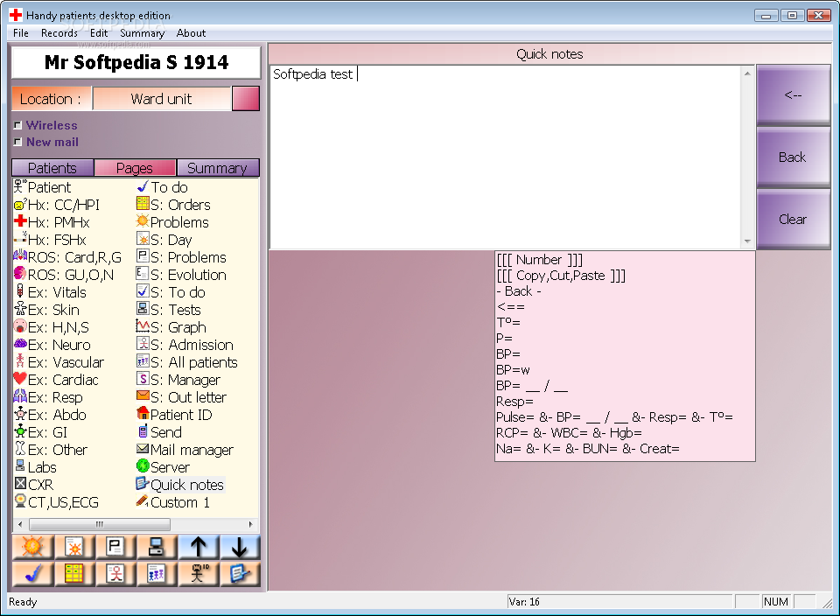Viewport: 840px width, 616px height.
Task: Toggle the New mail checkbox
Action: [17, 142]
